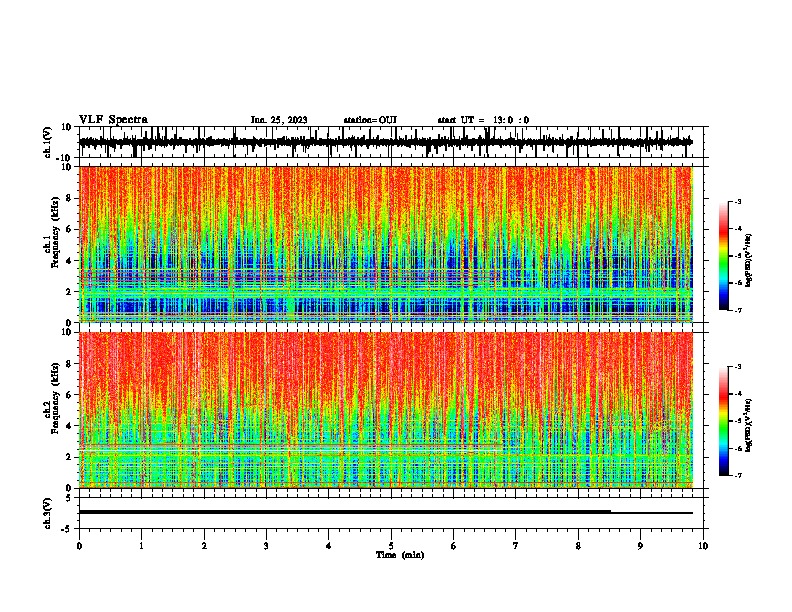Click the "8" kHz tick on ch.2 spectrogram axis
This screenshot has height=612, width=792.
point(69,364)
